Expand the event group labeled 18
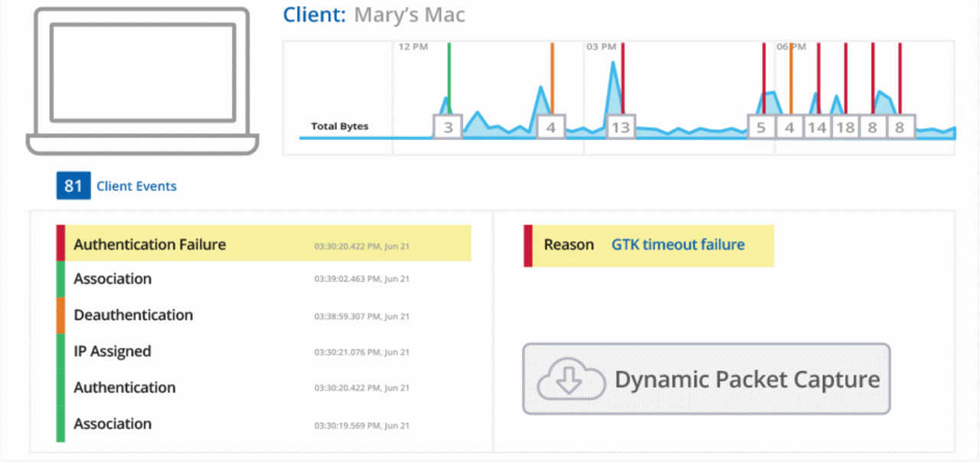 [844, 126]
